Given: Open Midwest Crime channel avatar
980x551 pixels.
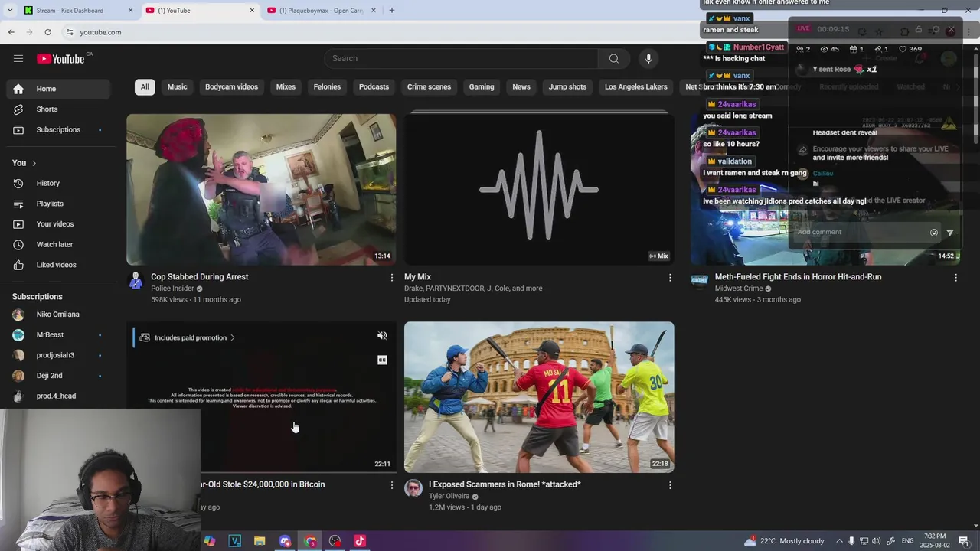Looking at the screenshot, I should click(x=699, y=281).
